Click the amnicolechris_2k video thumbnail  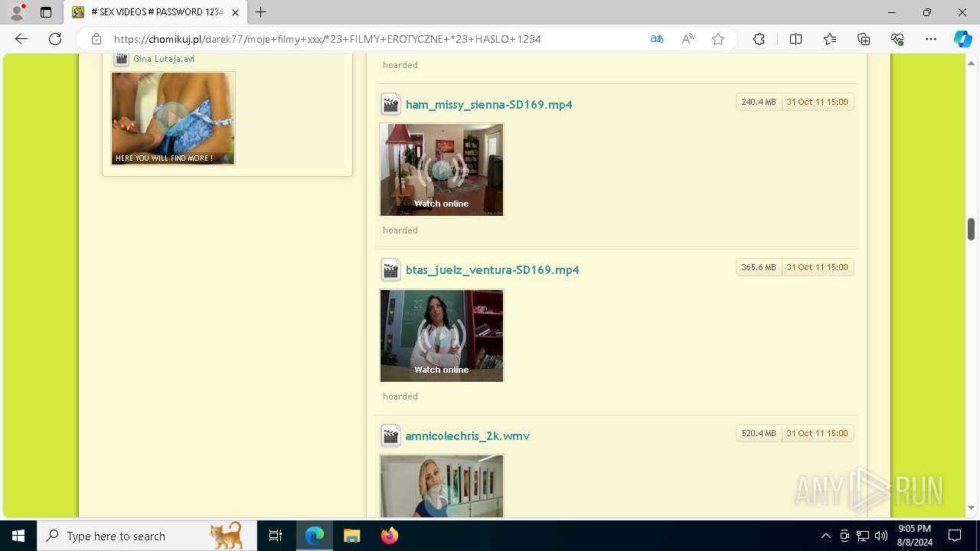[x=442, y=486]
